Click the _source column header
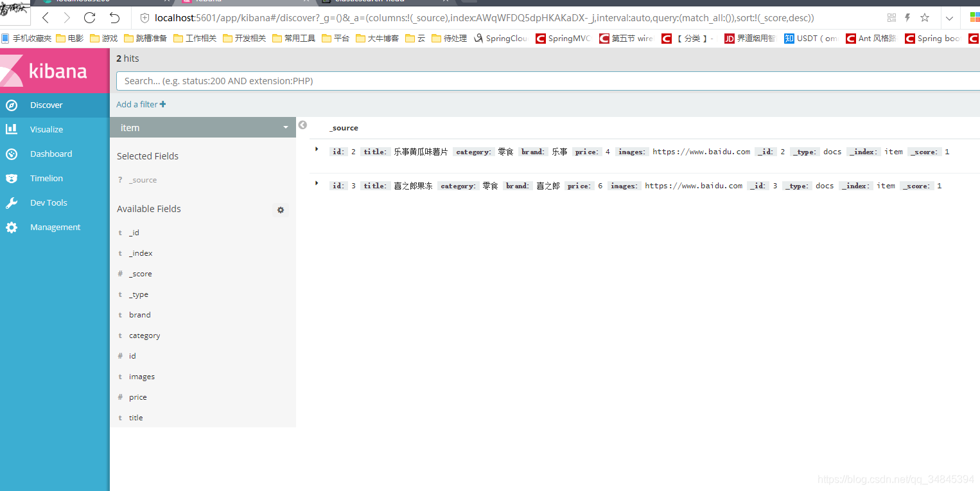980x491 pixels. tap(344, 128)
